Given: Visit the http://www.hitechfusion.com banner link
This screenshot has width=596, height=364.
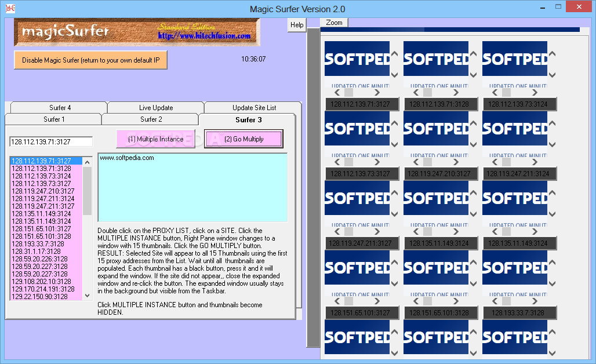Looking at the screenshot, I should [x=204, y=36].
